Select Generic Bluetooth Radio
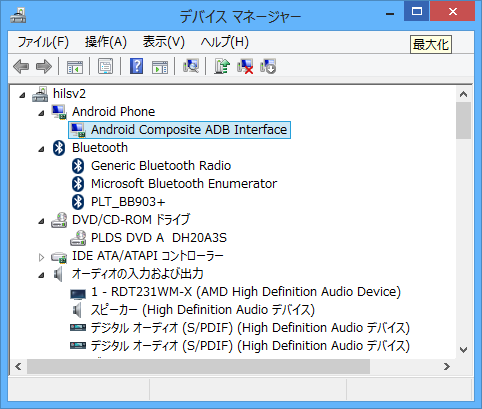Viewport: 482px width, 409px height. coord(161,166)
